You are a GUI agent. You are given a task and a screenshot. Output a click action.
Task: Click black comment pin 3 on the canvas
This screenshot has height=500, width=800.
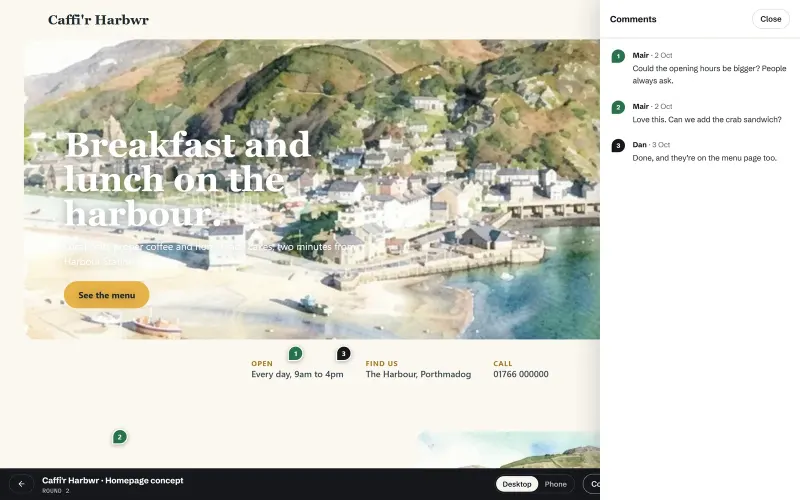(343, 353)
